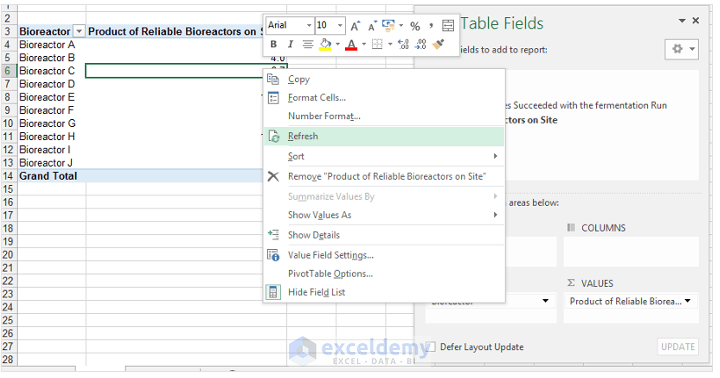
Task: Apply the yellow fill color bucket
Action: (325, 45)
